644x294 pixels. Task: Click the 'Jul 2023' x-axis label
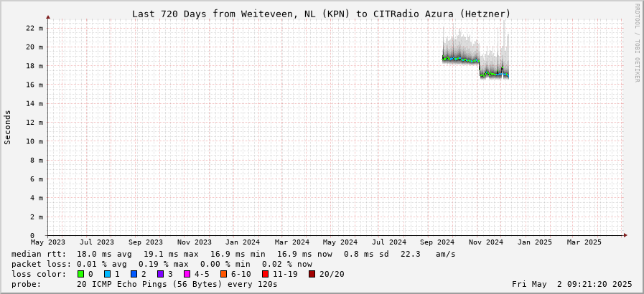(97, 243)
